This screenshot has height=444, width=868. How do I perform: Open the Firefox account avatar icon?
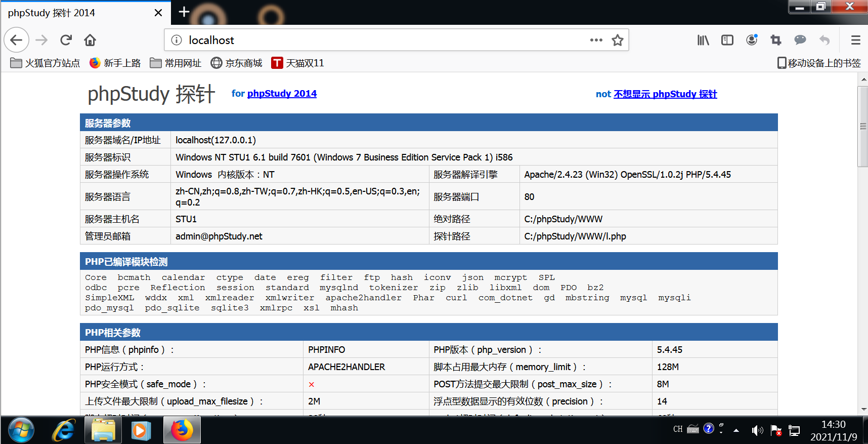click(x=752, y=40)
